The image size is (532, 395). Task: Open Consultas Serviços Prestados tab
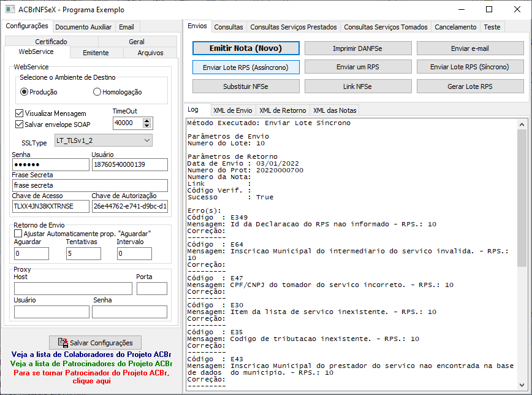click(x=294, y=27)
